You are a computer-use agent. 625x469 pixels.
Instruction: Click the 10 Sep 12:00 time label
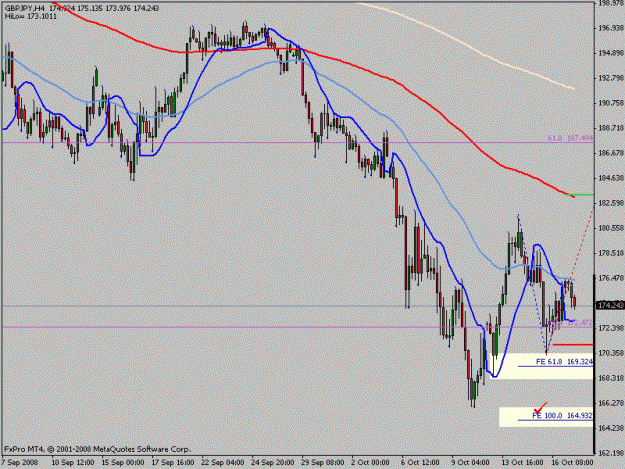click(73, 463)
